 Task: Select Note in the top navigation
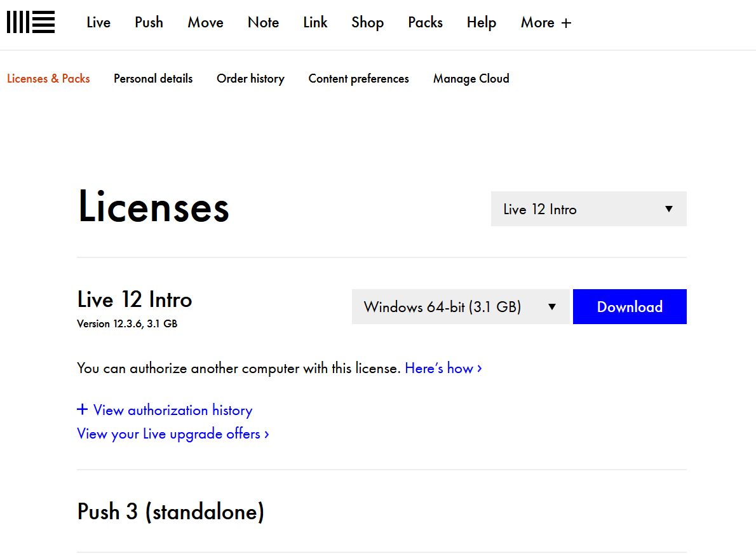(x=263, y=22)
